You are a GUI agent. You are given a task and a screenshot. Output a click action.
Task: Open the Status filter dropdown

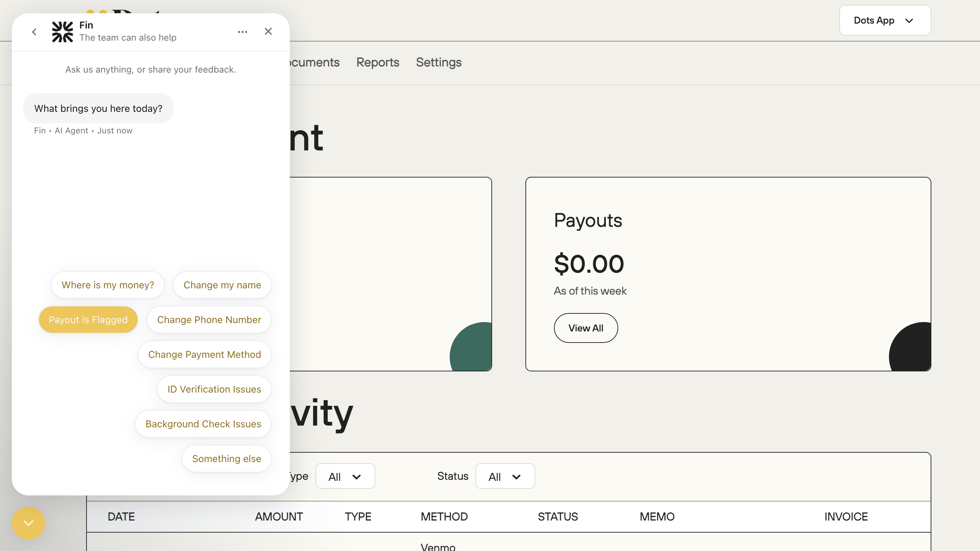click(x=505, y=476)
